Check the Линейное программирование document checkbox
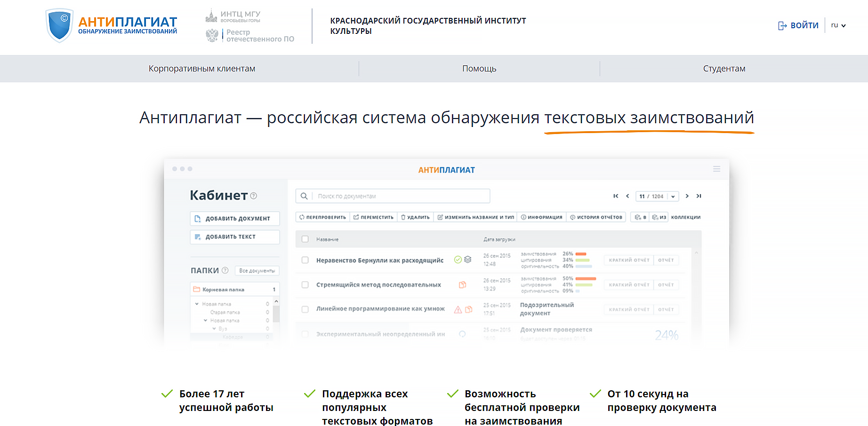The image size is (868, 426). coord(305,309)
